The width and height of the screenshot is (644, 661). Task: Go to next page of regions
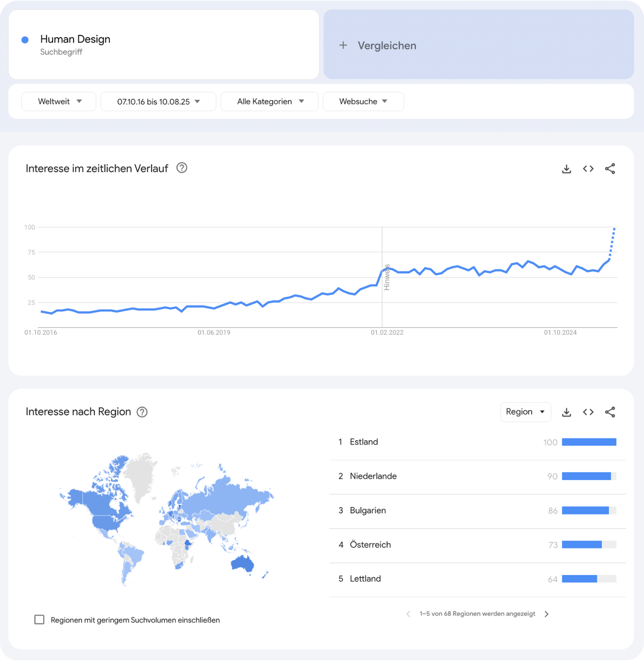546,614
